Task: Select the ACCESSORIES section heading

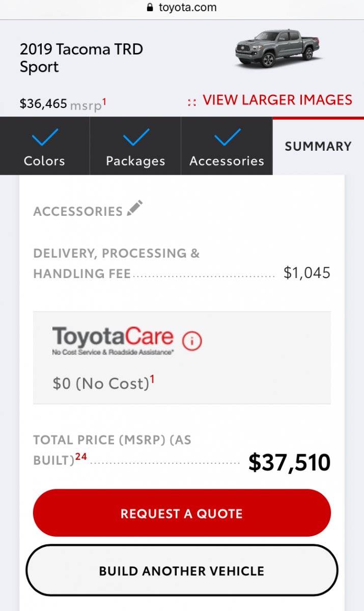Action: click(78, 211)
